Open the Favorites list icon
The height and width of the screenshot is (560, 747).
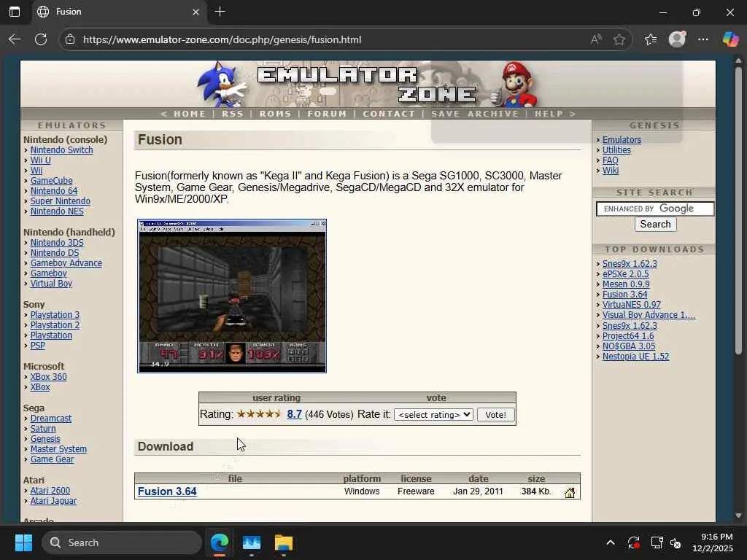coord(650,39)
